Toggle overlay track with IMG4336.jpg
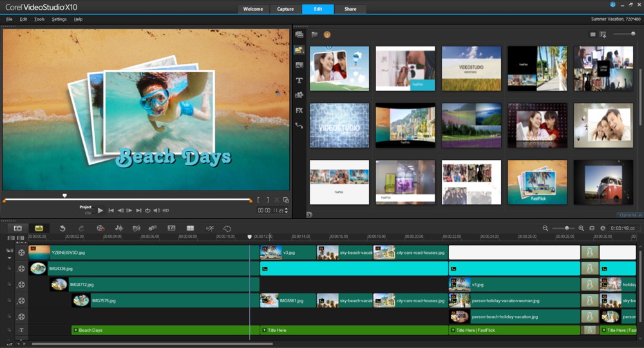644x348 pixels. click(x=21, y=269)
